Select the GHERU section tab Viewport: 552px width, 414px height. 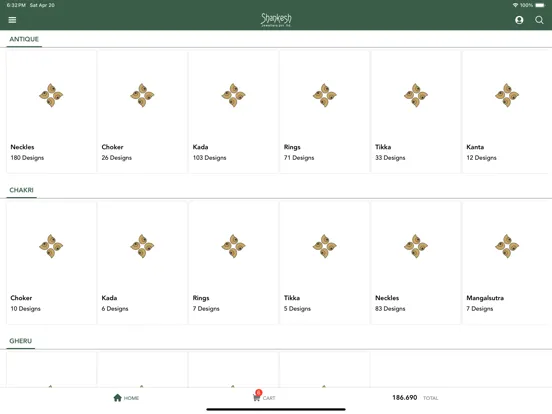point(20,341)
